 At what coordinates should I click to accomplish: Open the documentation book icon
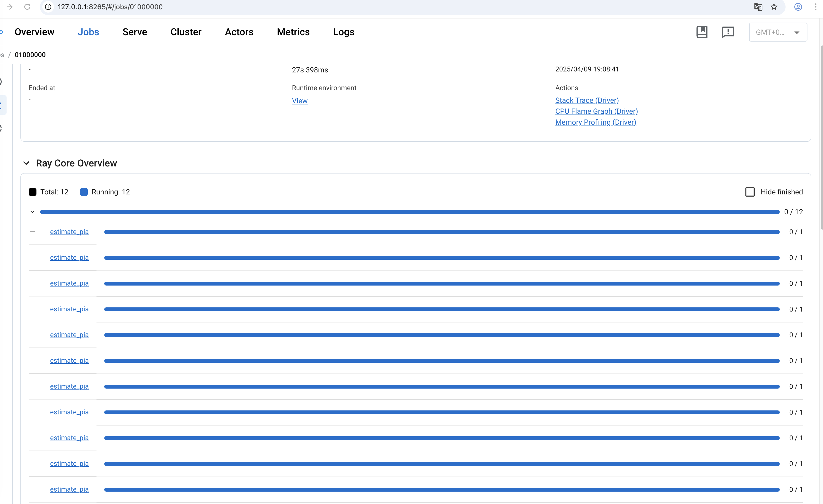pyautogui.click(x=702, y=32)
